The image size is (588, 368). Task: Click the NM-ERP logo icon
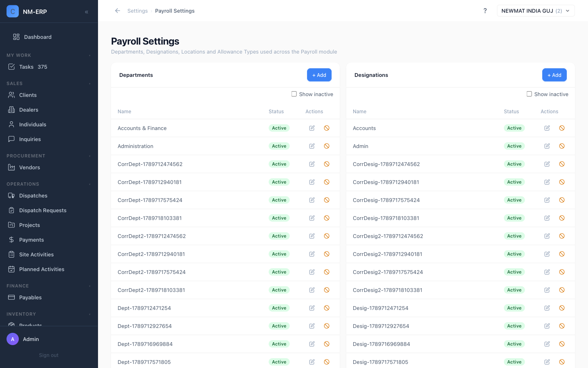(x=13, y=11)
